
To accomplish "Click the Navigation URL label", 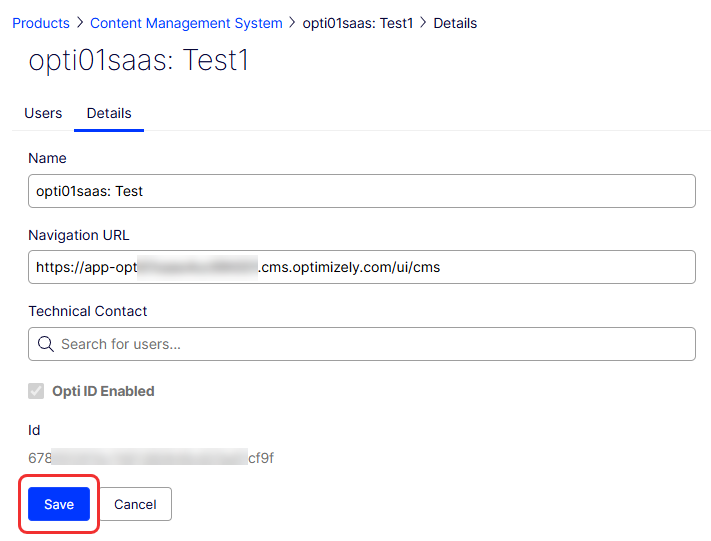I will coord(78,235).
